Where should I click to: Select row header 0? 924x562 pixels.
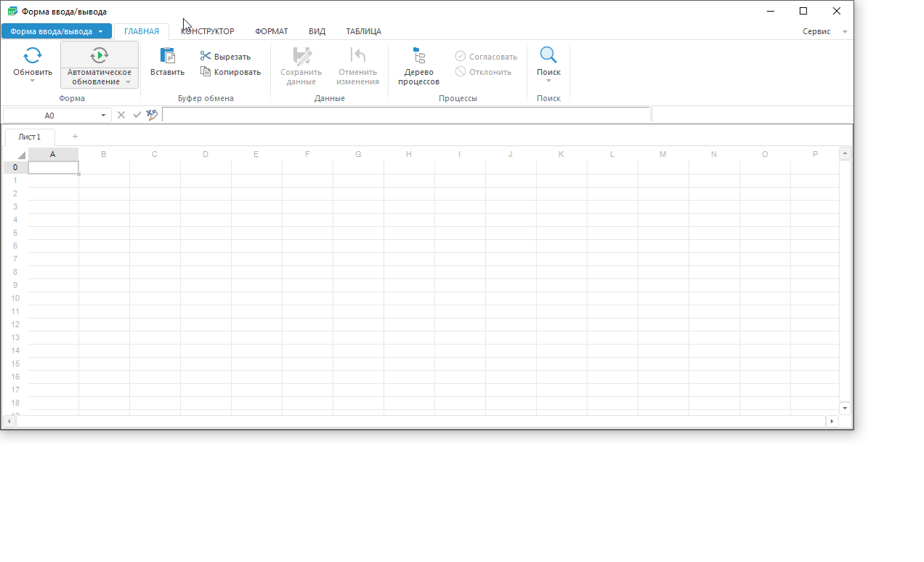coord(15,167)
